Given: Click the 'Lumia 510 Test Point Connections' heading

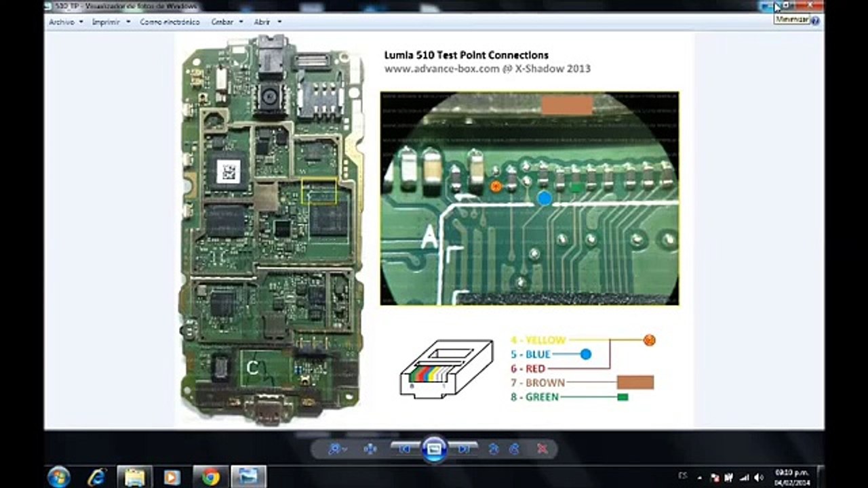Looking at the screenshot, I should 467,56.
